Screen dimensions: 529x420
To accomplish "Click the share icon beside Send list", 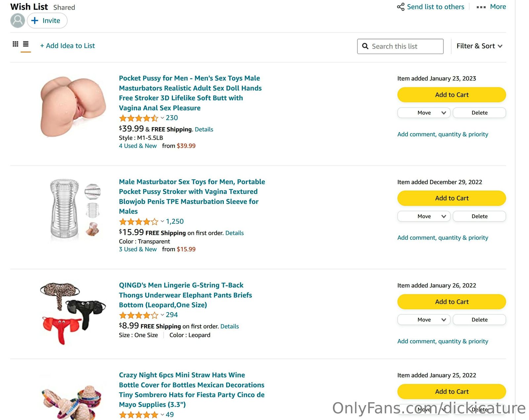I will [x=401, y=7].
